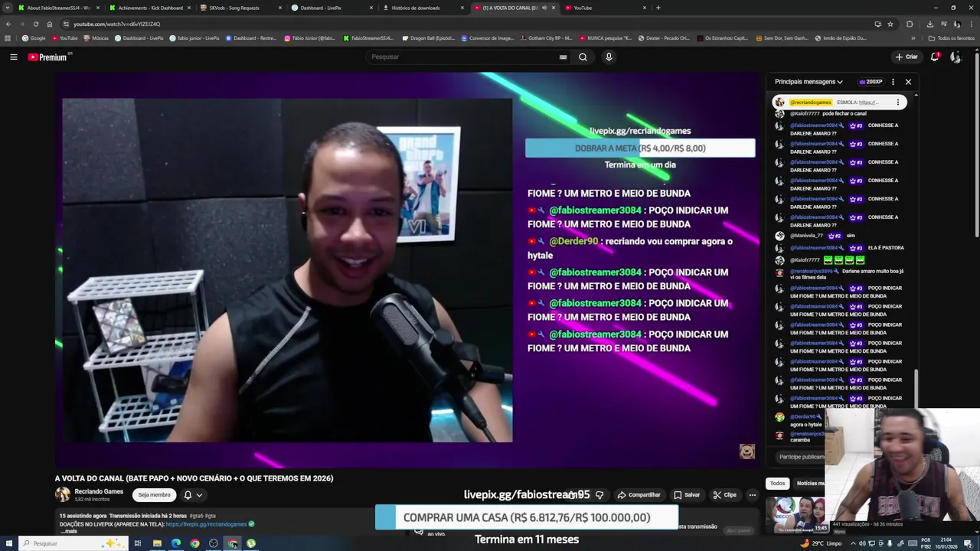Click the Seja membro button
The image size is (980, 551).
(154, 495)
